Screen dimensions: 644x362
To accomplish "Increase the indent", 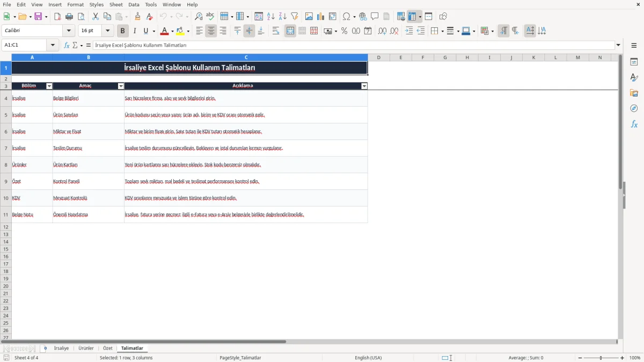I will click(409, 31).
